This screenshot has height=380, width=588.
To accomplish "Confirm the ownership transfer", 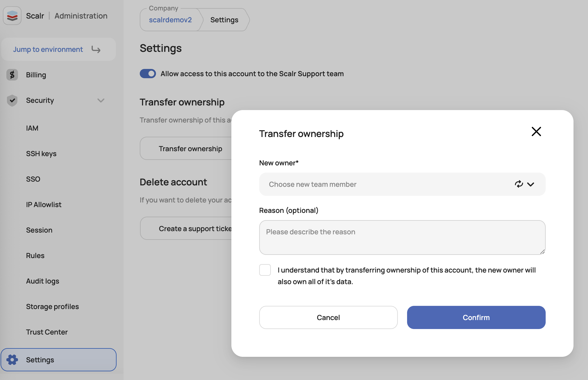I will click(476, 317).
